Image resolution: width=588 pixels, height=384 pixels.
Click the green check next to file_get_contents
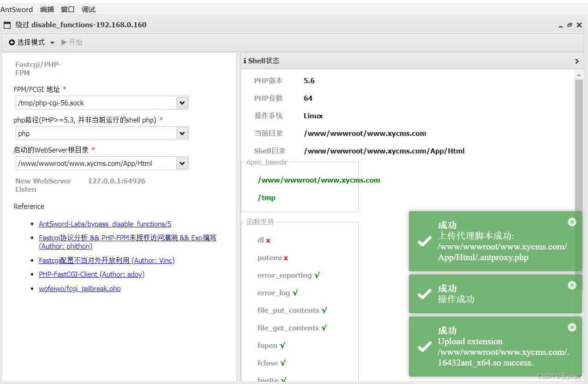coord(324,328)
